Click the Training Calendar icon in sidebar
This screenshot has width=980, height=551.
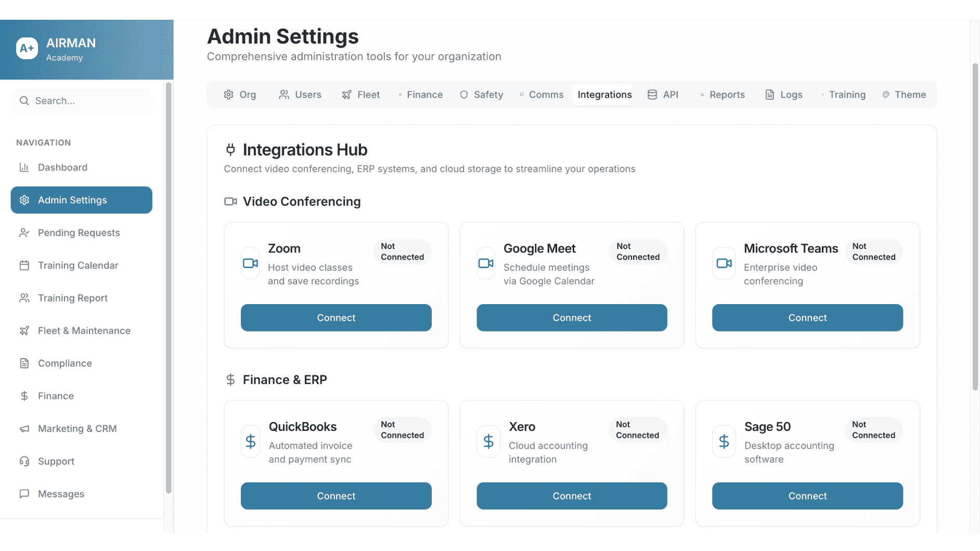[24, 266]
